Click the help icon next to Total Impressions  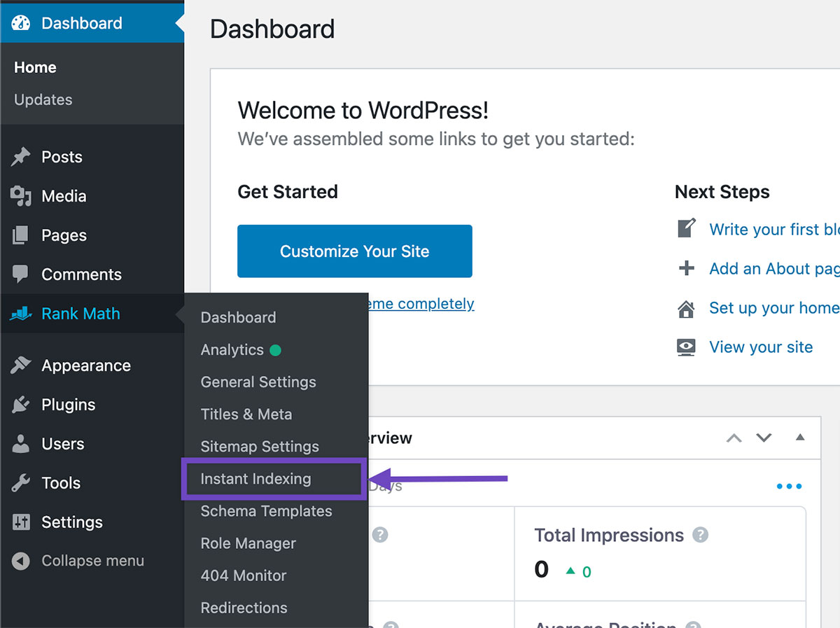[700, 536]
